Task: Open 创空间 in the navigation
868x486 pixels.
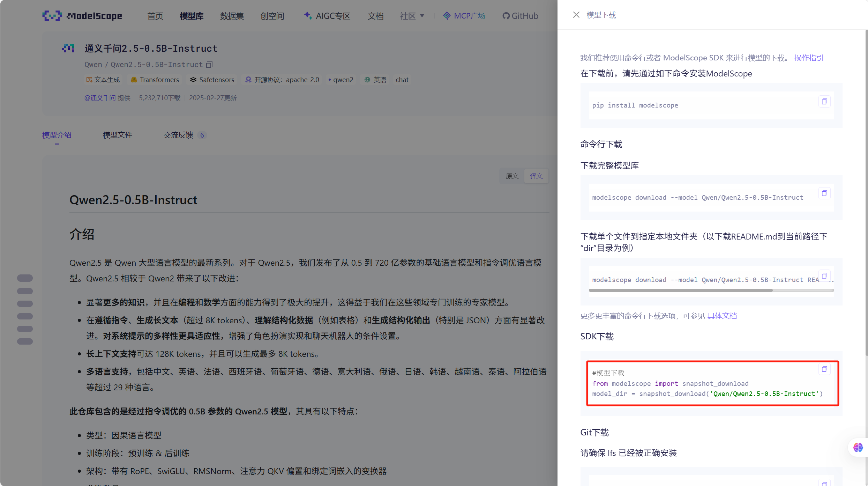Action: (272, 16)
